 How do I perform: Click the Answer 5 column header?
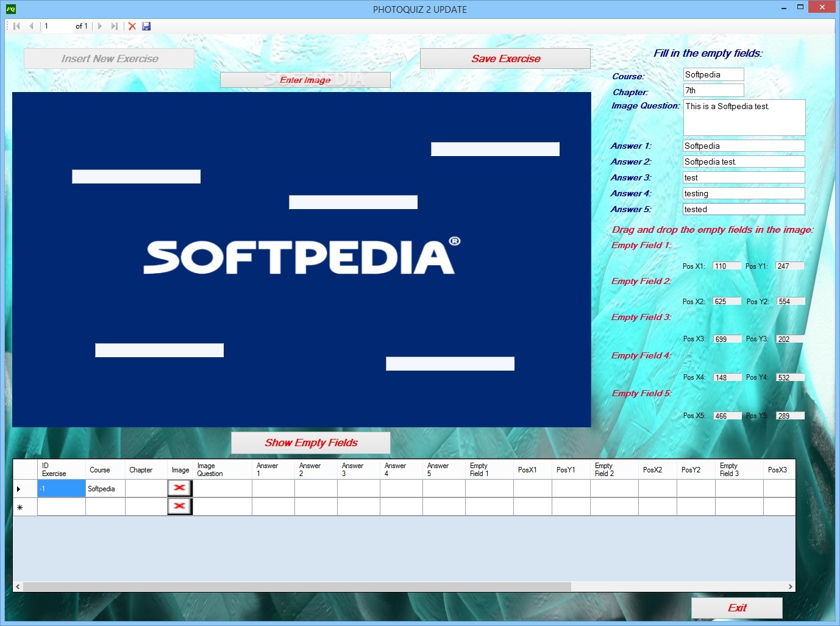coord(444,469)
